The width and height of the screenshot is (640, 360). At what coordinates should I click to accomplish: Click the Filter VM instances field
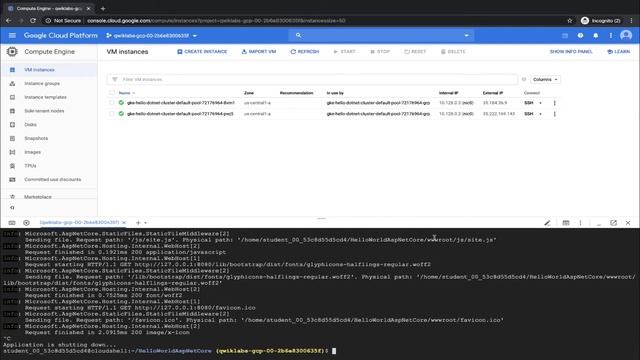312,79
